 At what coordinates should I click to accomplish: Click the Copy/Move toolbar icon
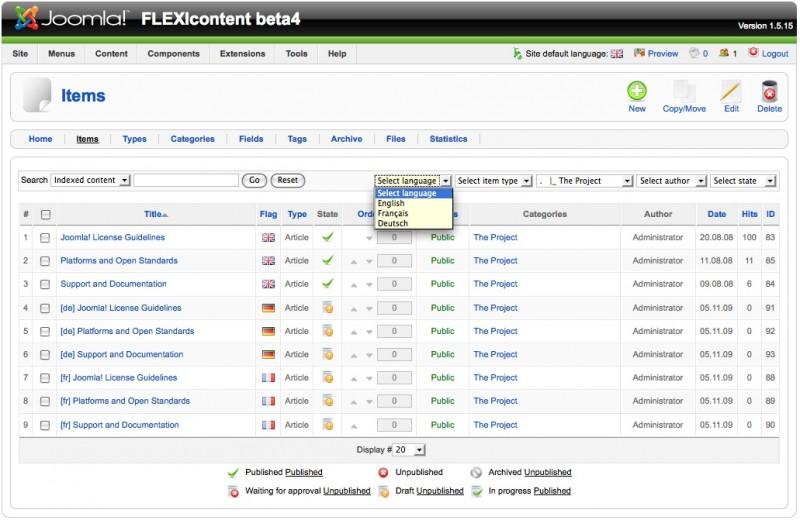(684, 91)
